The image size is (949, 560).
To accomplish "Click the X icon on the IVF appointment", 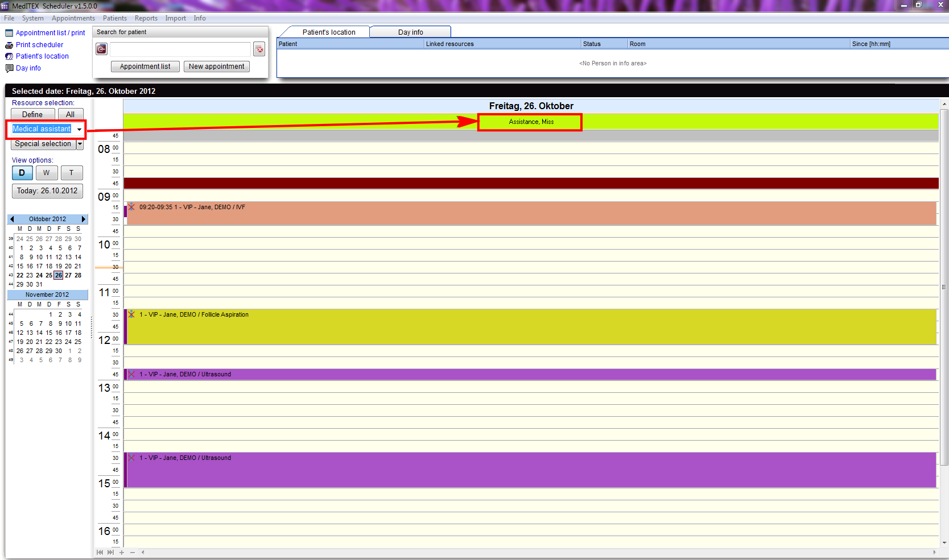I will [x=131, y=207].
